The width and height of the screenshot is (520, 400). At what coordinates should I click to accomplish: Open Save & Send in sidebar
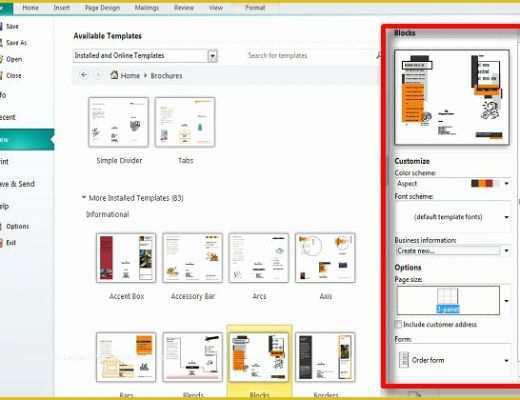pos(17,184)
